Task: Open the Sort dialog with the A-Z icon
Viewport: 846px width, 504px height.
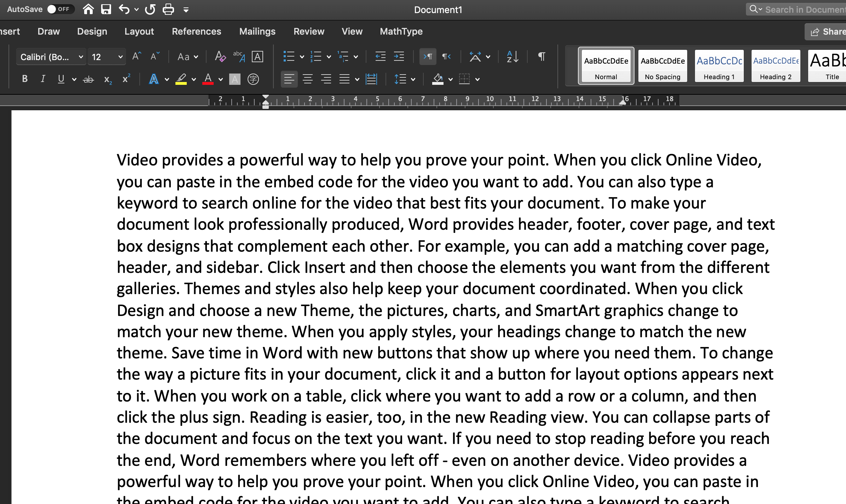Action: pyautogui.click(x=512, y=57)
